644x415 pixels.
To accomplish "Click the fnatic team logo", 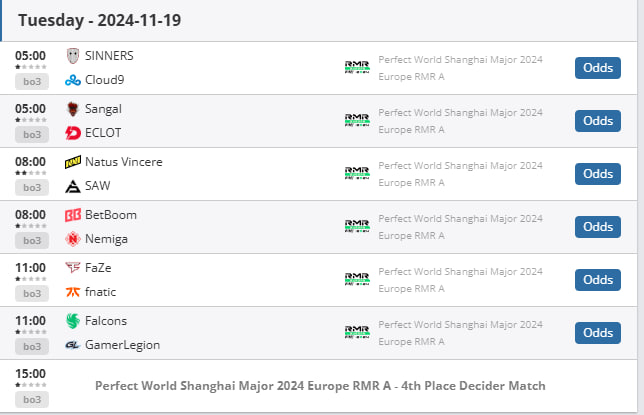I will [x=73, y=292].
